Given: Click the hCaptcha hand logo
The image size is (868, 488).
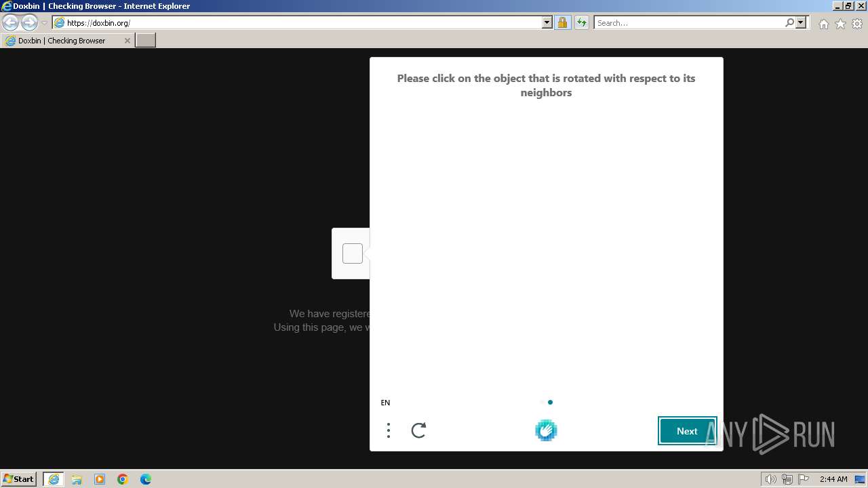Looking at the screenshot, I should pyautogui.click(x=546, y=430).
